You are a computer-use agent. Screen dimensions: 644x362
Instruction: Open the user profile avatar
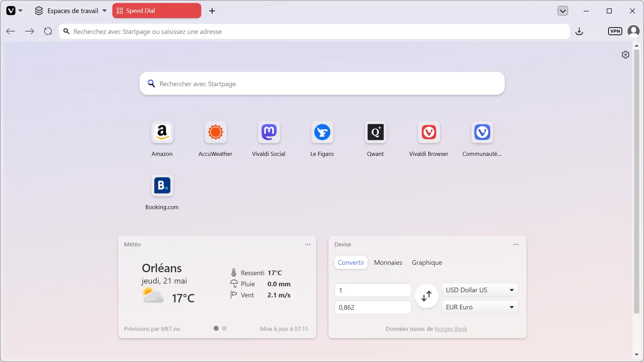click(633, 31)
